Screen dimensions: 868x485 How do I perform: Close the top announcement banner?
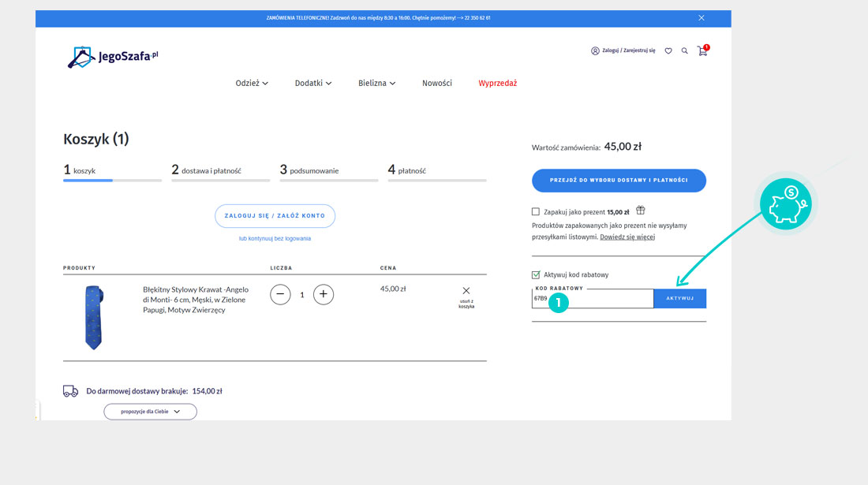(702, 18)
